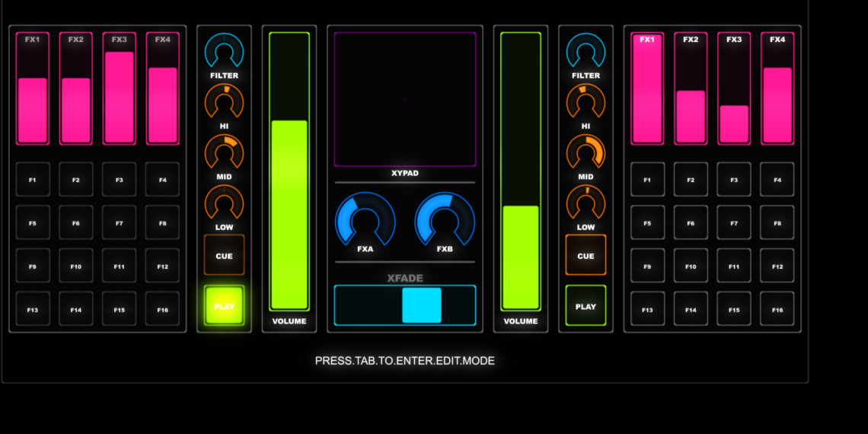Click the FXB knob
The image size is (868, 434).
coord(445,222)
